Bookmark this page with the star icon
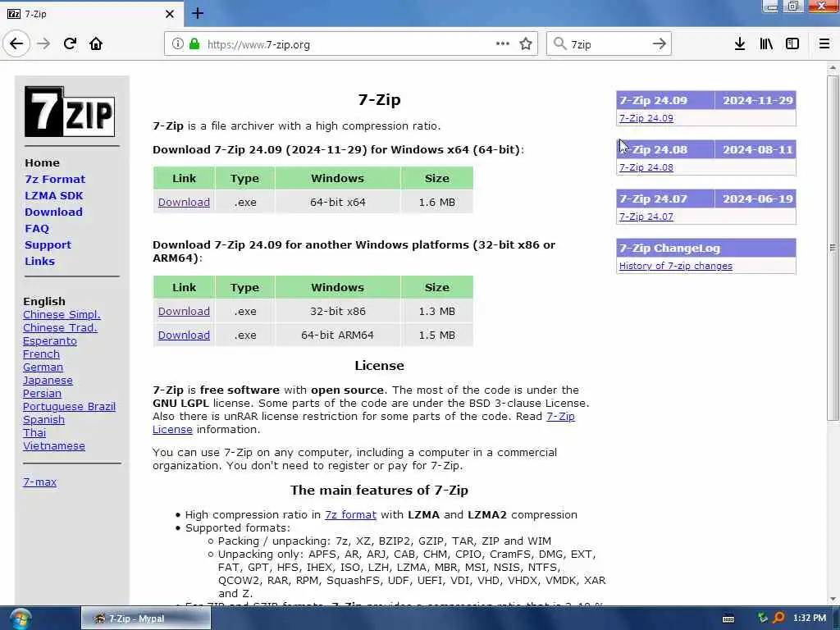The image size is (840, 630). [x=526, y=44]
